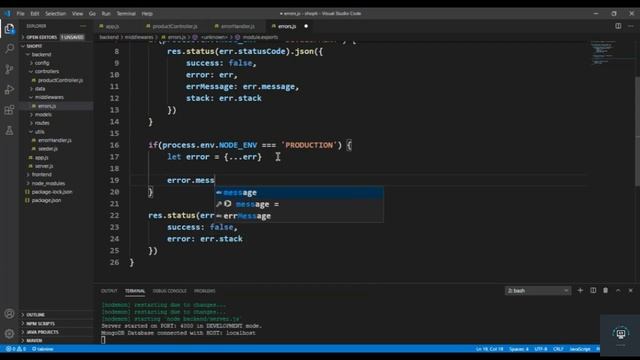Click the split editor icon
Viewport: 640px width, 360px height.
pos(618,26)
